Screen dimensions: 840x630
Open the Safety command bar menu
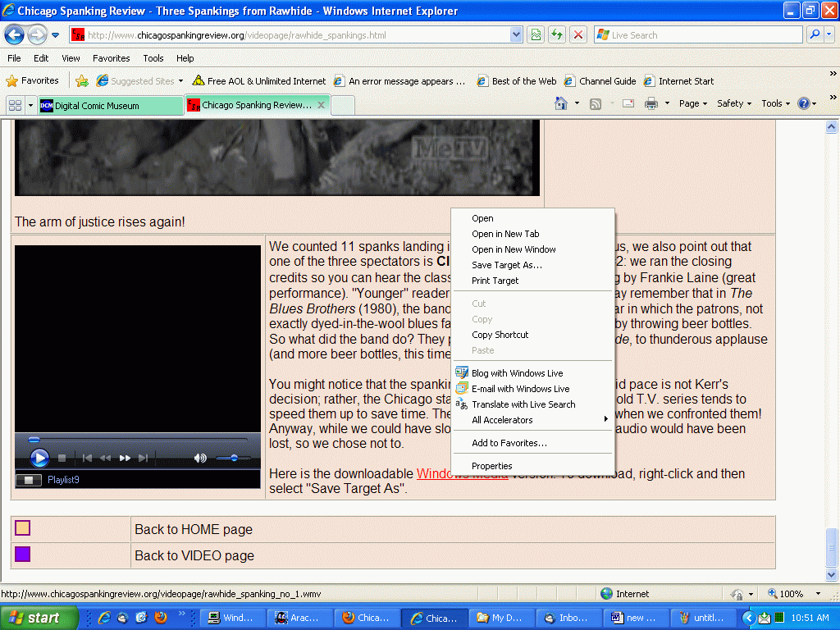[734, 103]
